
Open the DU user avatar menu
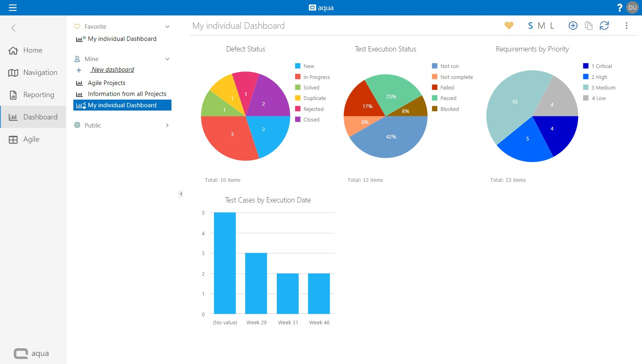tap(632, 8)
